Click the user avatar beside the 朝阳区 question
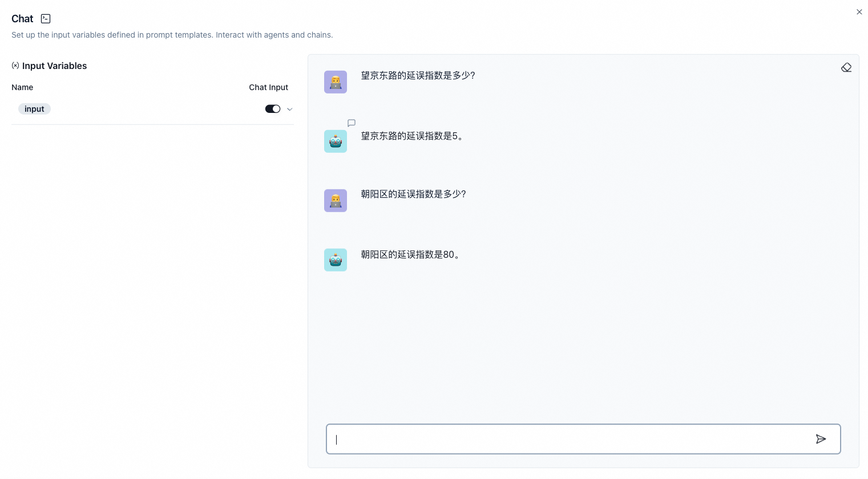Viewport: 868px width, 479px height. [335, 200]
